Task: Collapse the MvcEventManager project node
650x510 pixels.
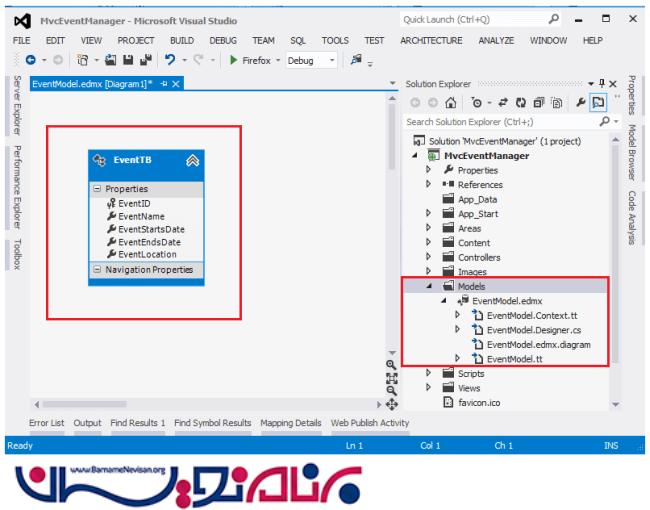Action: pos(415,156)
